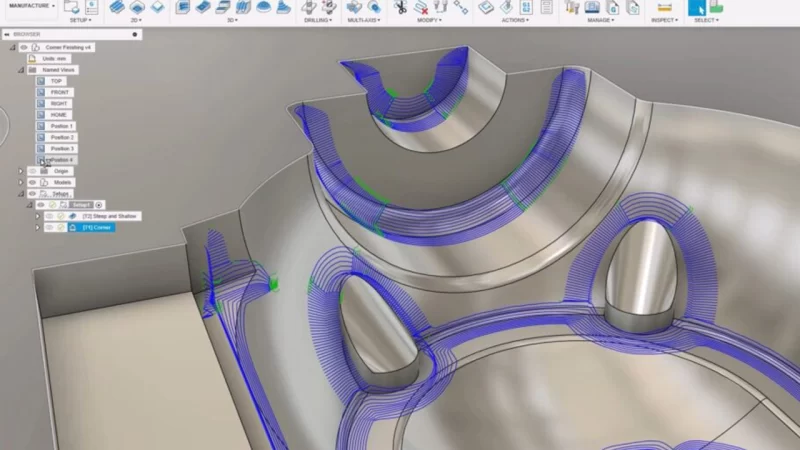Click the first Multi-Axis toolpath icon

point(354,7)
